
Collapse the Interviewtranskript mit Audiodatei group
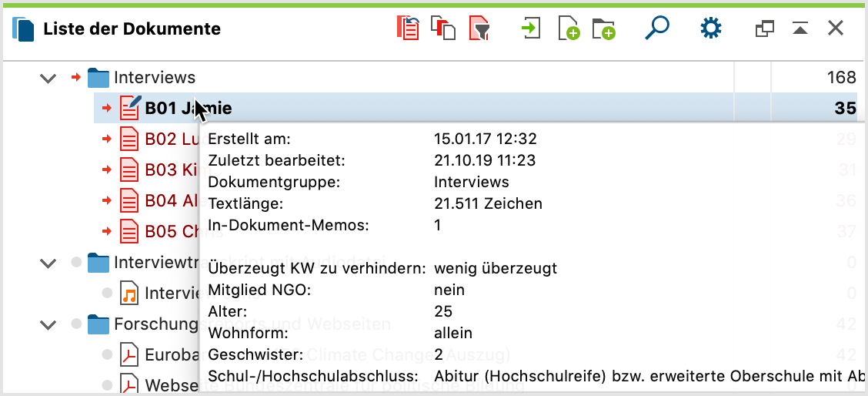(x=48, y=263)
